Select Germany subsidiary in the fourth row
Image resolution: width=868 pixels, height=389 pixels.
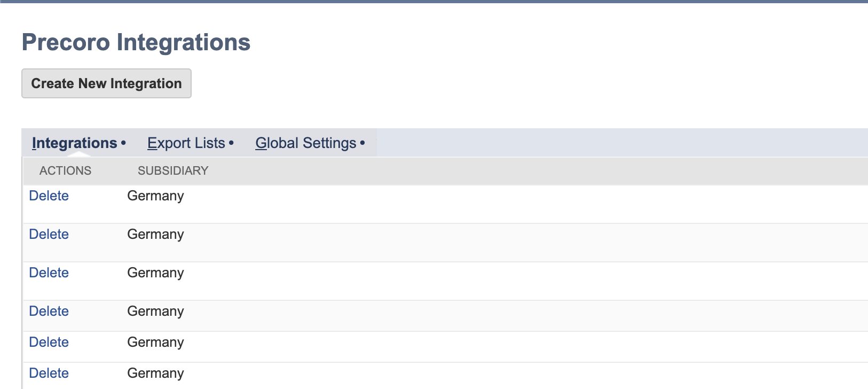tap(155, 312)
